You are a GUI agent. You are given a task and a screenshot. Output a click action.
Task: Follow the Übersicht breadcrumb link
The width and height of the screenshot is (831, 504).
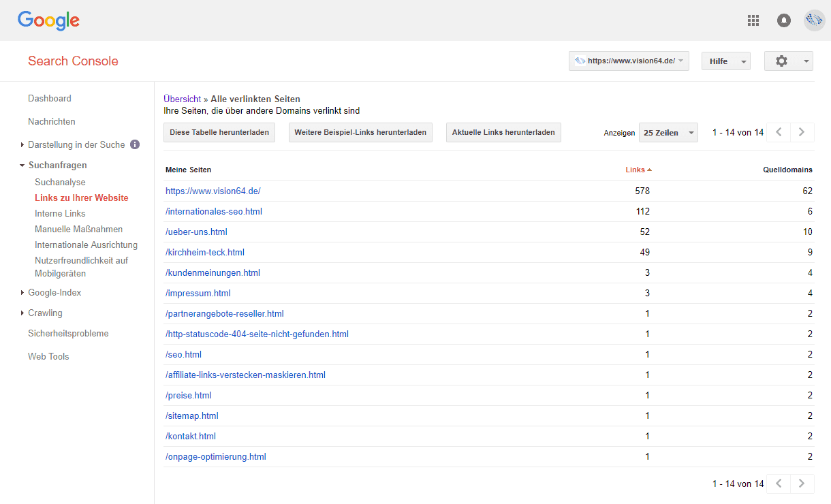[x=183, y=99]
